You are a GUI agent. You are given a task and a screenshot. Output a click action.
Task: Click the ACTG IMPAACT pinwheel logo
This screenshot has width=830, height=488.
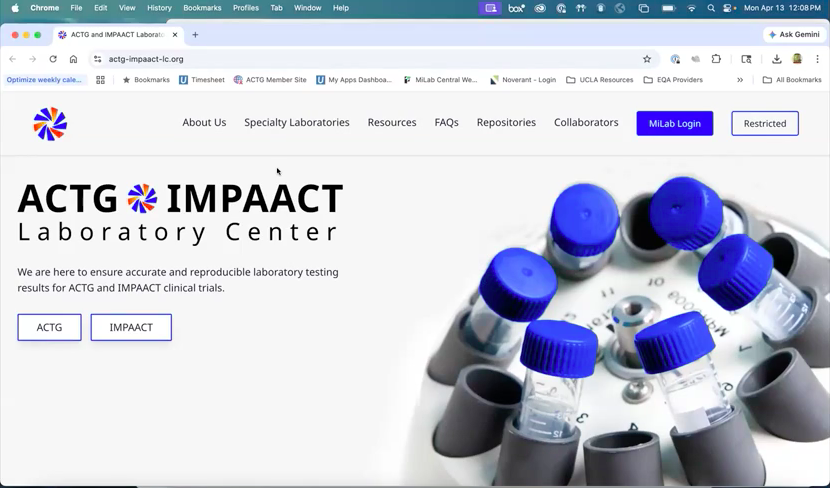click(x=50, y=124)
